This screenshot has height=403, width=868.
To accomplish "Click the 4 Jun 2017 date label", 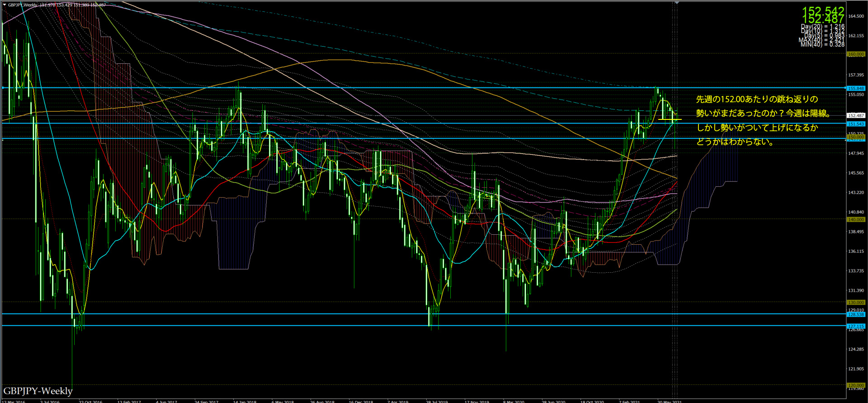I will [x=166, y=401].
